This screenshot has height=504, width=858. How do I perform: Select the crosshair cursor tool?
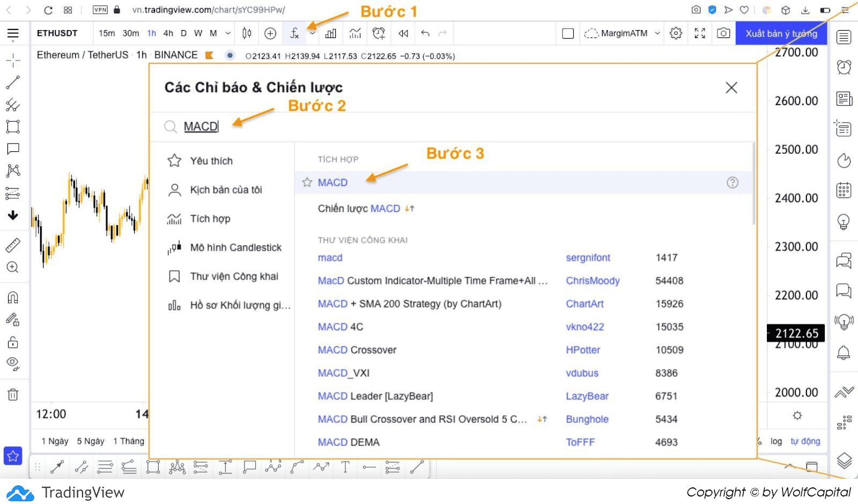click(13, 60)
